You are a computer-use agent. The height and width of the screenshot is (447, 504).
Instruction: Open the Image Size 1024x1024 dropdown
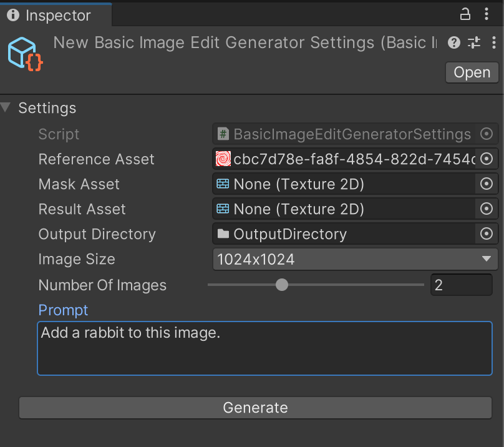click(x=354, y=259)
